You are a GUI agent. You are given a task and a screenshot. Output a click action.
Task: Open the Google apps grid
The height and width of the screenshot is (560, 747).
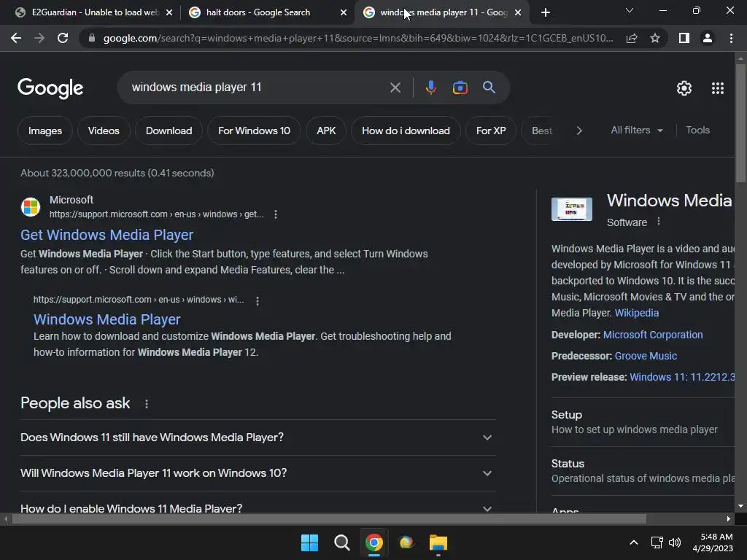[718, 88]
